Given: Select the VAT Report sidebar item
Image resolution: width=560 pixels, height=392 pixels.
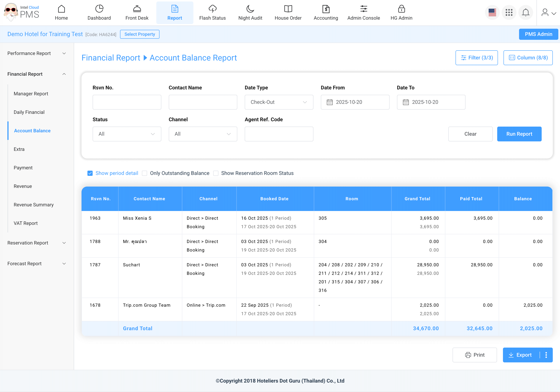Looking at the screenshot, I should pos(26,223).
